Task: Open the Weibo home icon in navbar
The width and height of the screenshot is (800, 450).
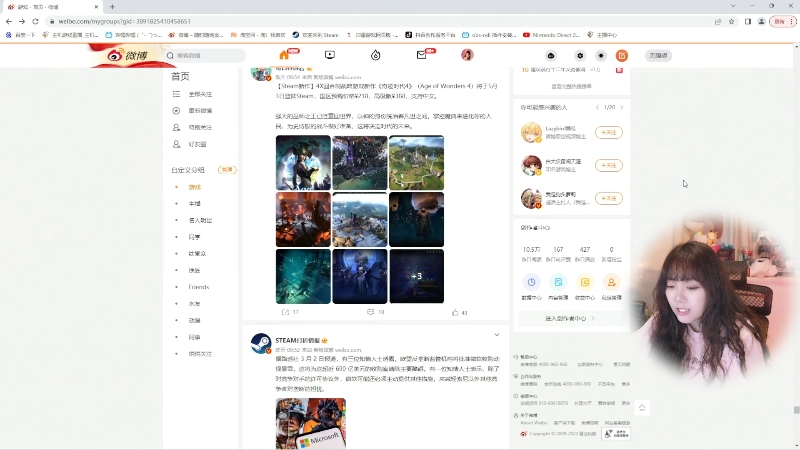Action: (x=284, y=55)
